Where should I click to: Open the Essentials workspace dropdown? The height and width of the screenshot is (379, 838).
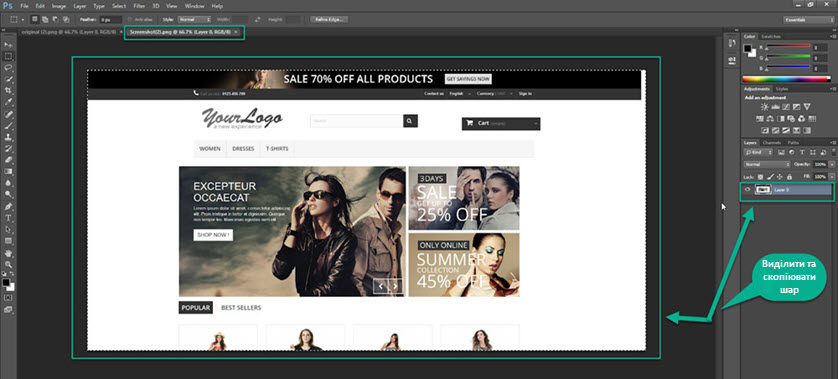pos(809,20)
